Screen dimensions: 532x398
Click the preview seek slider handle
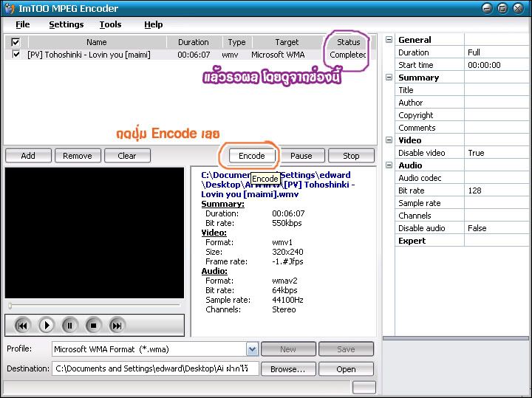(x=10, y=306)
